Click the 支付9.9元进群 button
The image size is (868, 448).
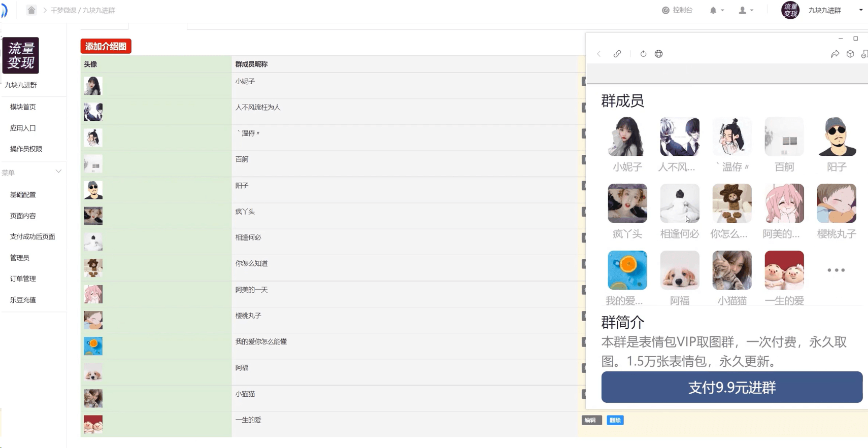pos(732,387)
